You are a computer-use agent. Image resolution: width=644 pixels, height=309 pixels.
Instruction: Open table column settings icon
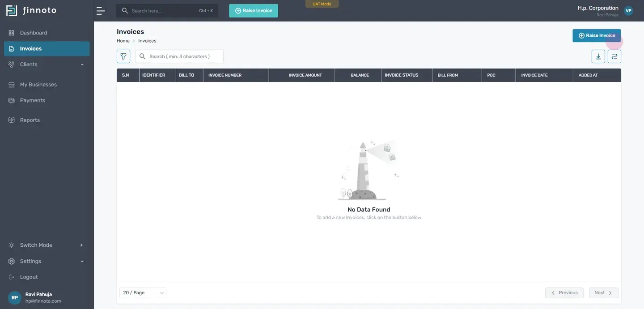coord(614,56)
